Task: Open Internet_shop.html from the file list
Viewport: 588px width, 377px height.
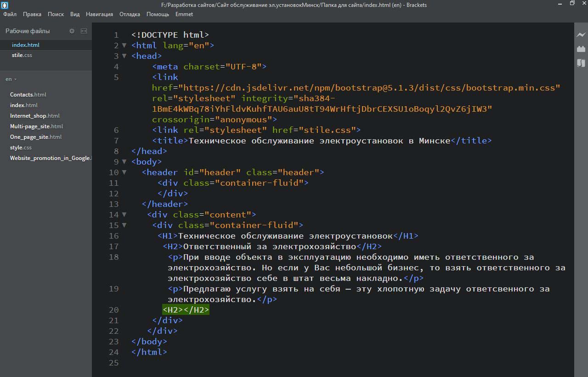Action: (x=35, y=116)
